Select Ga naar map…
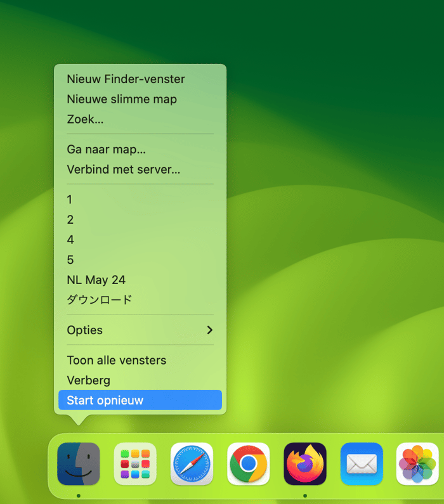 pos(140,149)
